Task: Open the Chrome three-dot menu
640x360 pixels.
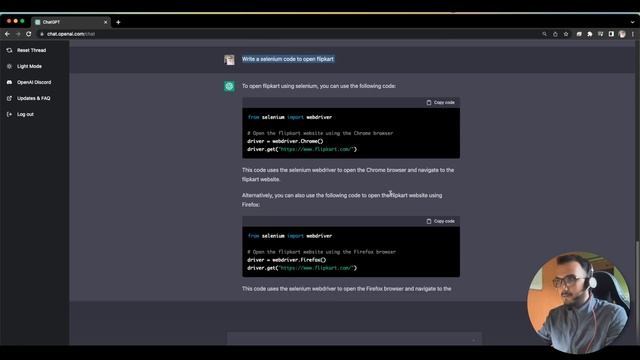Action: tap(633, 34)
